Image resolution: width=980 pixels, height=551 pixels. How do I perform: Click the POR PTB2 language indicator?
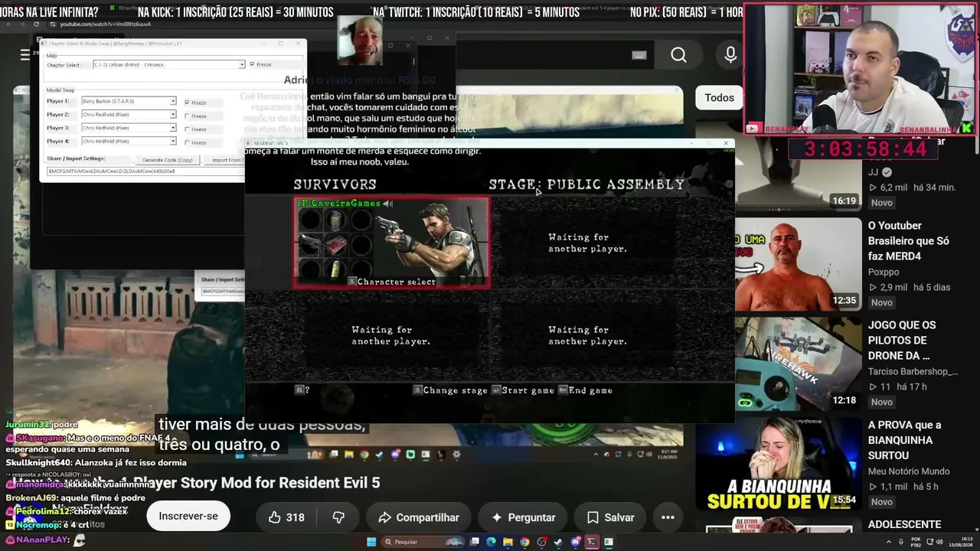coord(915,542)
